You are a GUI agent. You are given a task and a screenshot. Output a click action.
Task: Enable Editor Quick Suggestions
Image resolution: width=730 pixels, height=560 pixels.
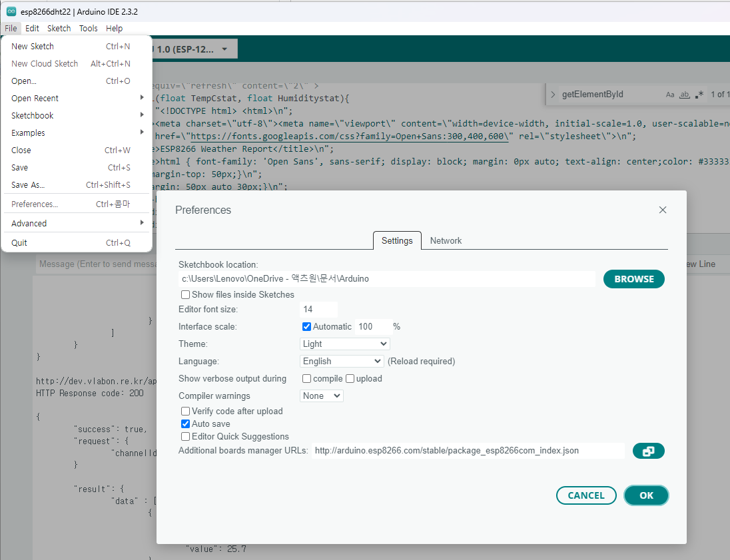click(185, 436)
